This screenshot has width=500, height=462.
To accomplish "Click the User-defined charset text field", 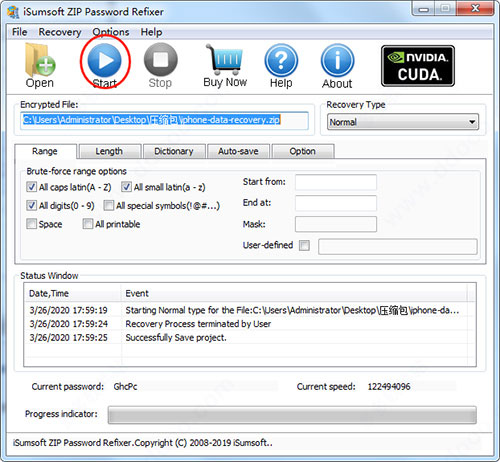I will tap(398, 247).
